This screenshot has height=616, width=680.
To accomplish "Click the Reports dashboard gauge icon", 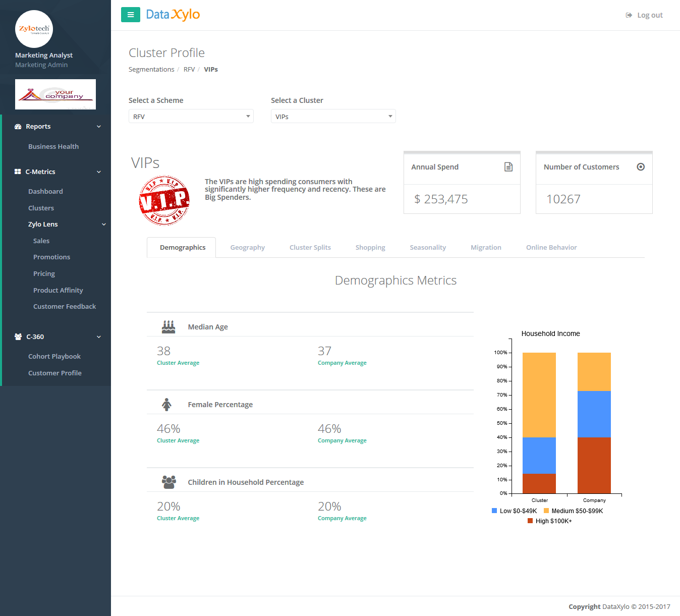I will tap(18, 127).
